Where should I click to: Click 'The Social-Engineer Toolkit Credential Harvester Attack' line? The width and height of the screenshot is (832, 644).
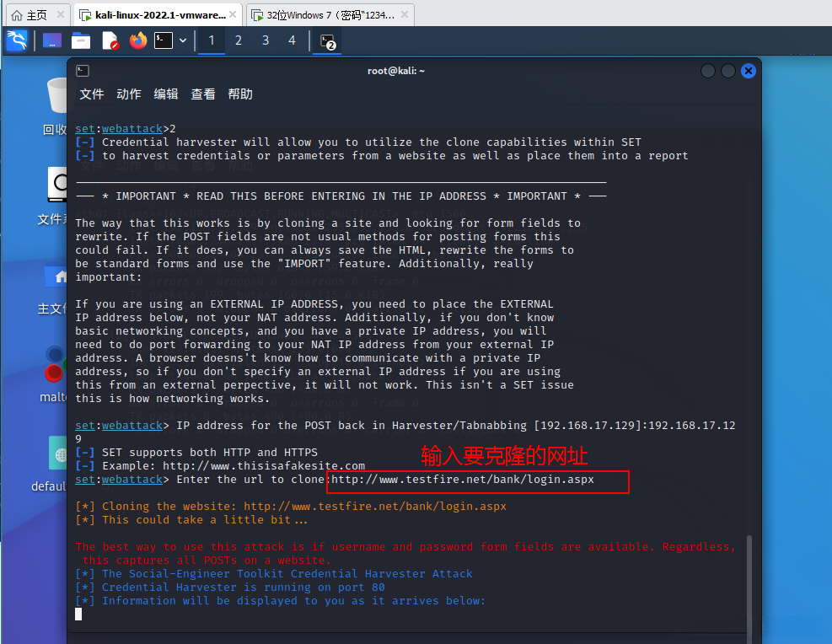click(274, 574)
